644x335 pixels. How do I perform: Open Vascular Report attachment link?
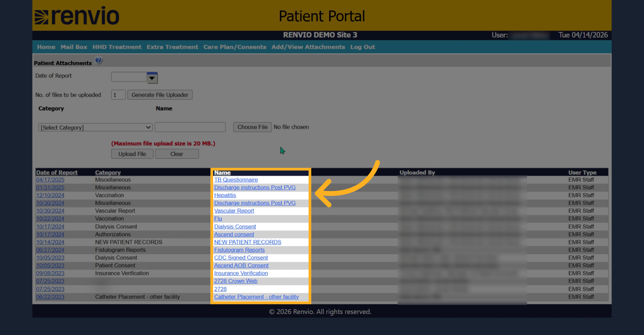click(x=234, y=211)
